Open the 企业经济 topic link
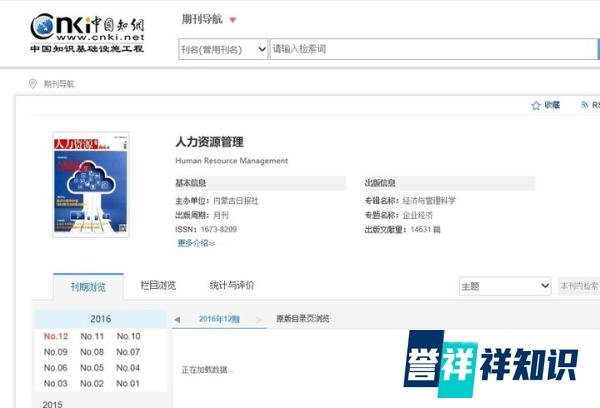The width and height of the screenshot is (600, 408). click(x=417, y=215)
